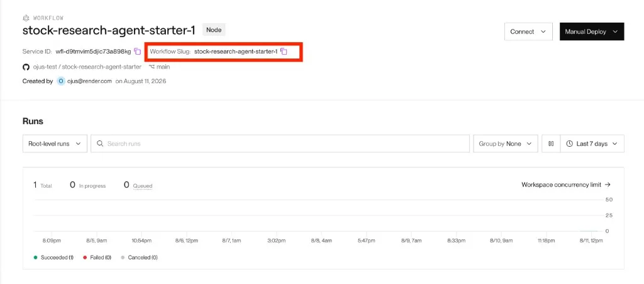Click the 8/5, 9am axis label
Viewport: 644px width, 284px height.
coord(96,241)
